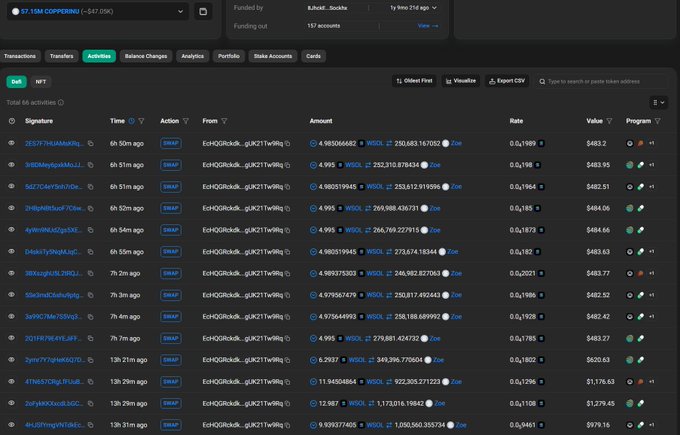Click the rate unit icon next to 0.0₄1108
This screenshot has width=680, height=435.
(541, 403)
